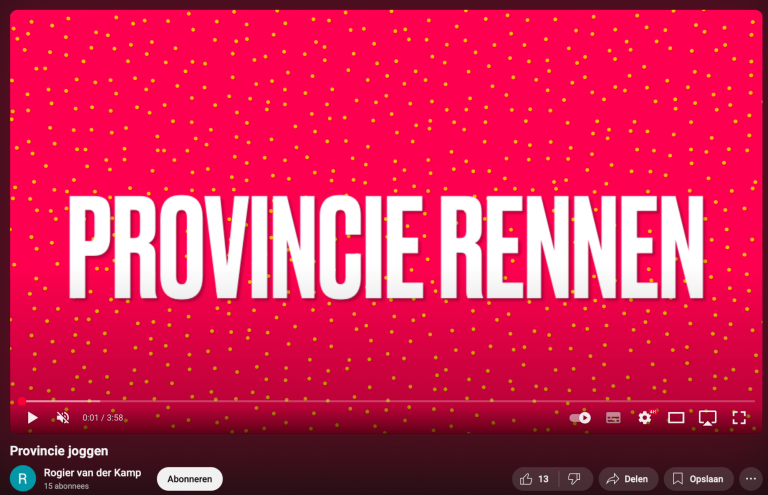Turn on subtitles/captions

point(613,417)
